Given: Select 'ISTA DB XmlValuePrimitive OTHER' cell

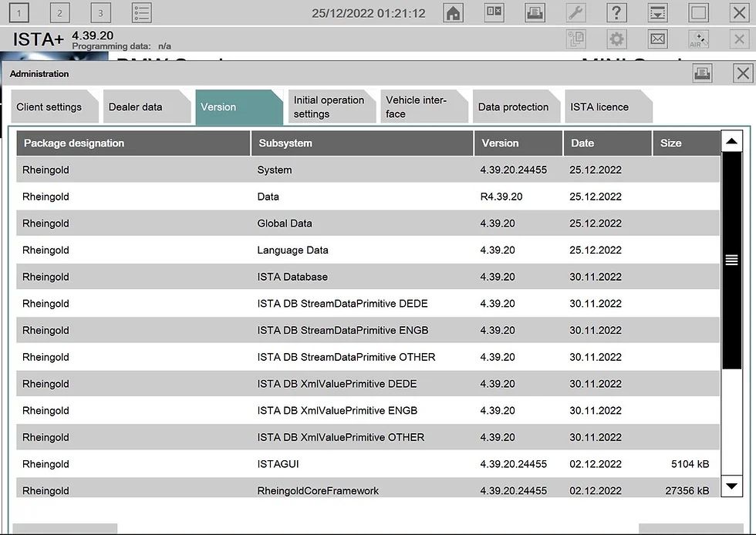Looking at the screenshot, I should [x=341, y=438].
